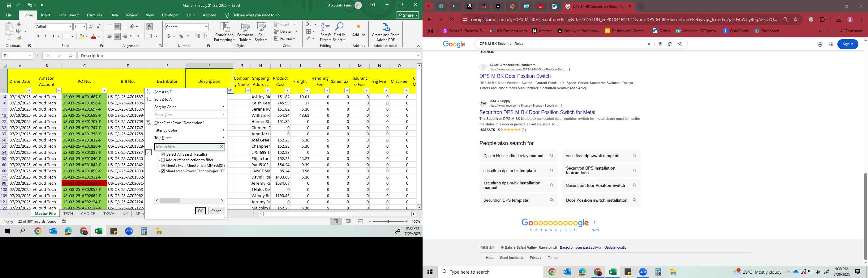The height and width of the screenshot is (278, 868).
Task: Uncheck Minuteman Power Technologies ED item
Action: click(x=163, y=171)
